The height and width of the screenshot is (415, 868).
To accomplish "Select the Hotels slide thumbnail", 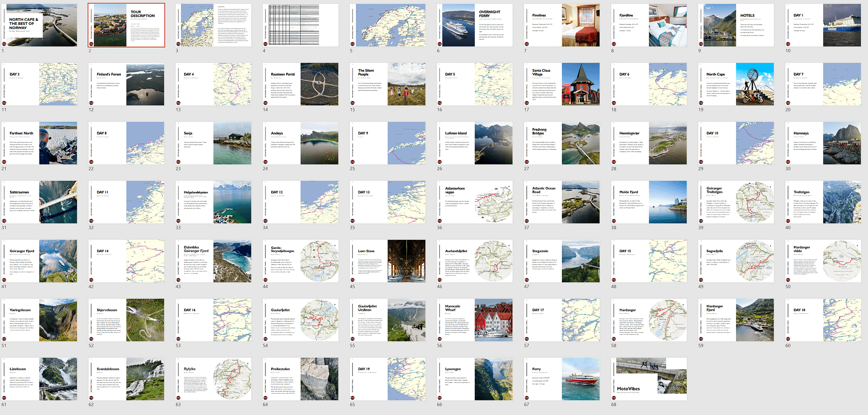I will coord(736,25).
